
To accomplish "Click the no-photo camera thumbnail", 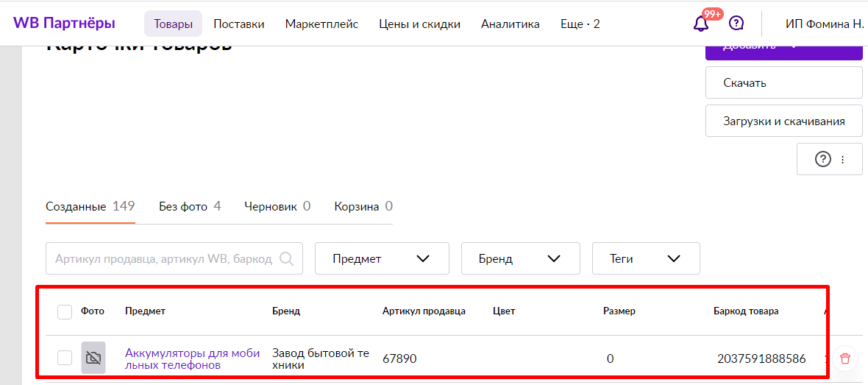I will 93,358.
